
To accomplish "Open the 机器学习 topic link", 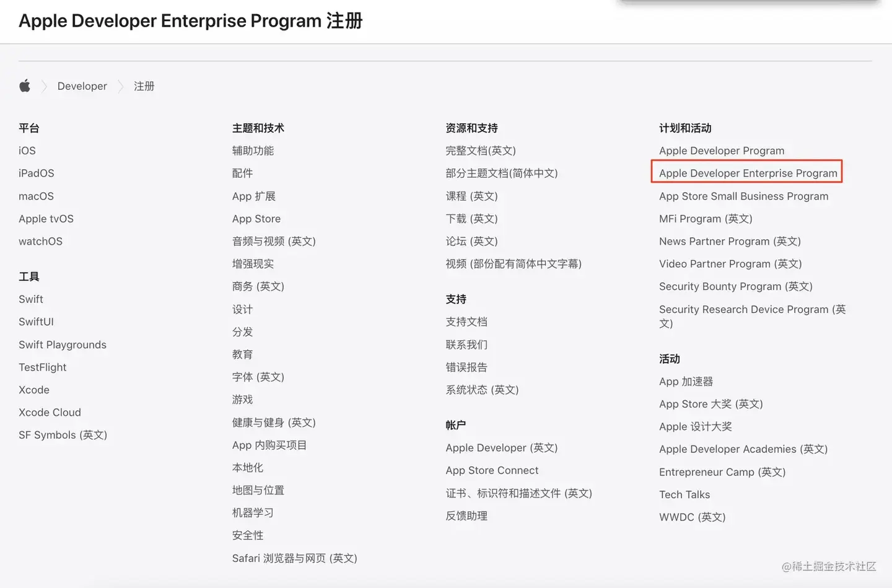I will tap(253, 512).
